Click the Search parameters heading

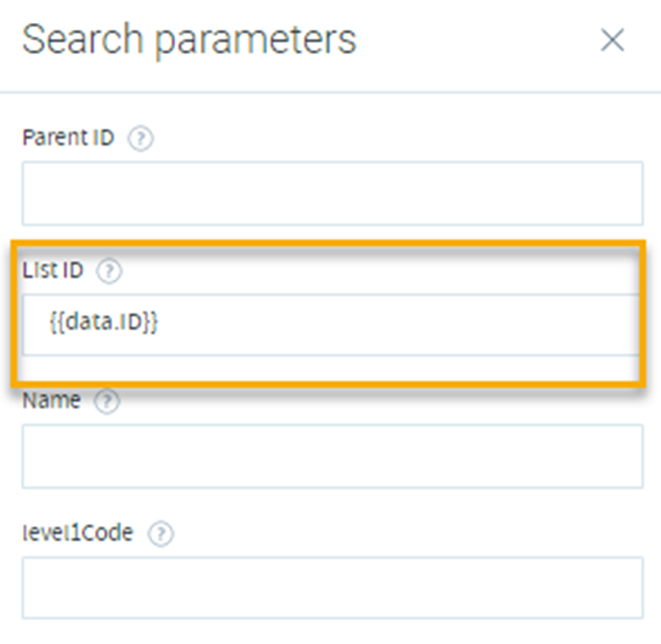tap(190, 40)
